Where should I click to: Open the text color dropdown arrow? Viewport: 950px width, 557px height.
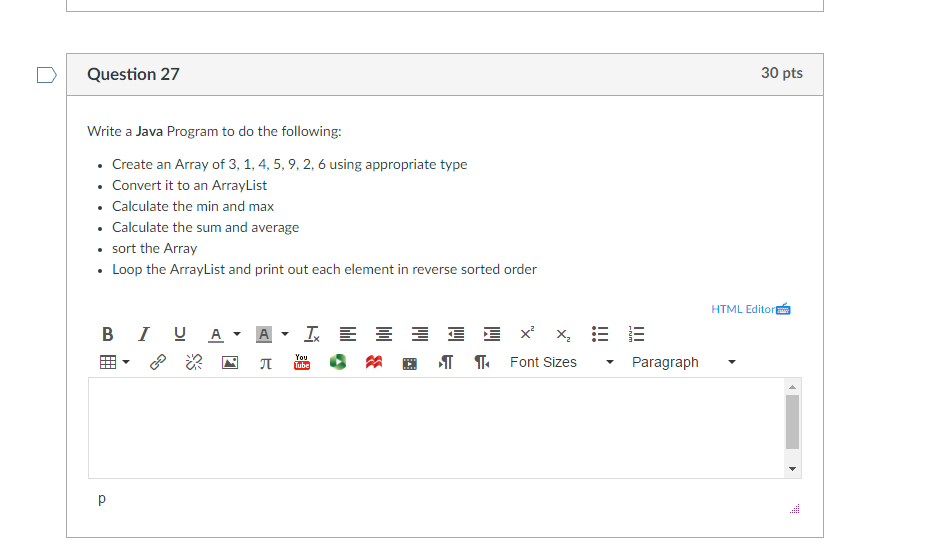(x=236, y=334)
